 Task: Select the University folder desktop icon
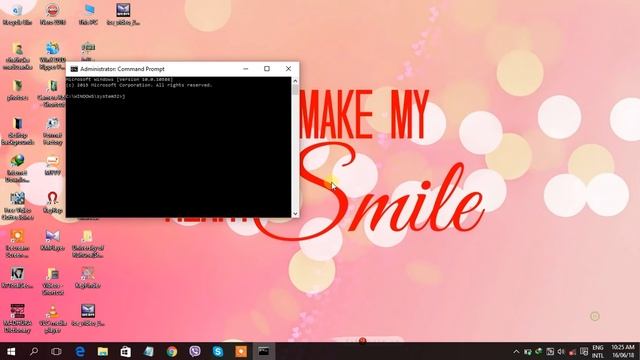pos(88,243)
